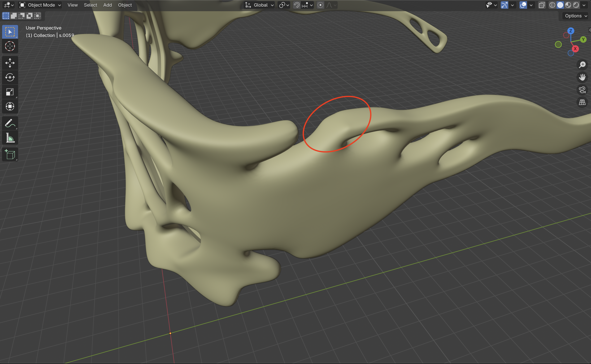Set selection mode to new selection
The image size is (591, 364).
6,16
